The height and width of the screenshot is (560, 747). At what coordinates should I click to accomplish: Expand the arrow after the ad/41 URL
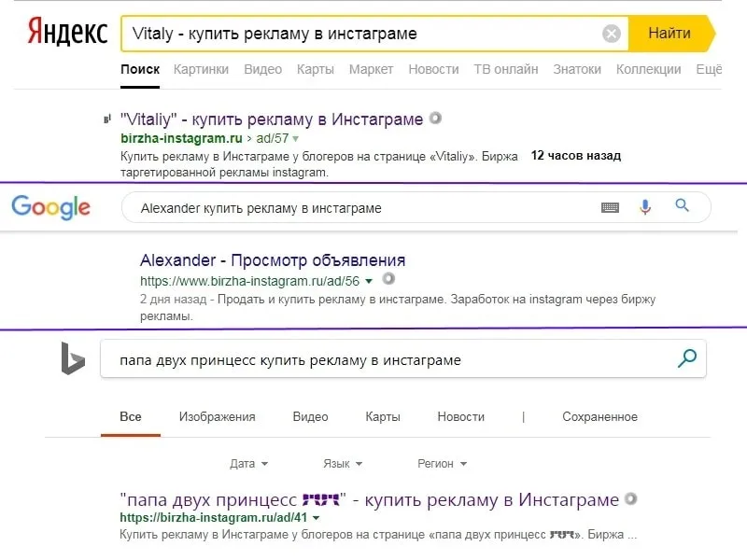pyautogui.click(x=317, y=518)
